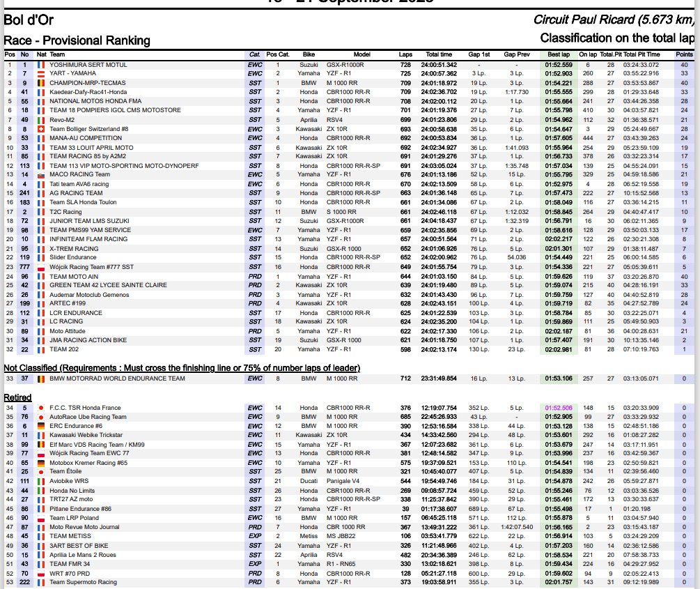The width and height of the screenshot is (700, 589).
Task: Select the YOSHIMURA SERT MOTUL team name
Action: pos(88,65)
